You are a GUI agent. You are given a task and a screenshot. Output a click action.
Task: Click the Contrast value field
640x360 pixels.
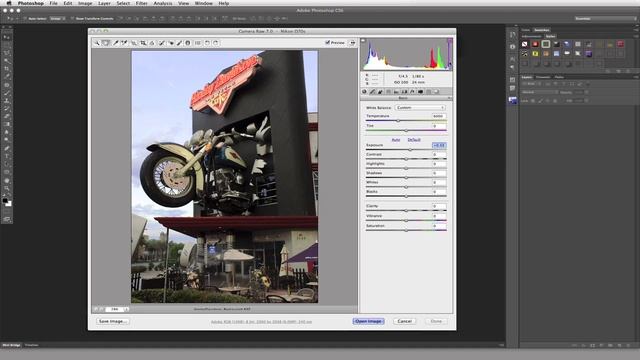point(439,155)
